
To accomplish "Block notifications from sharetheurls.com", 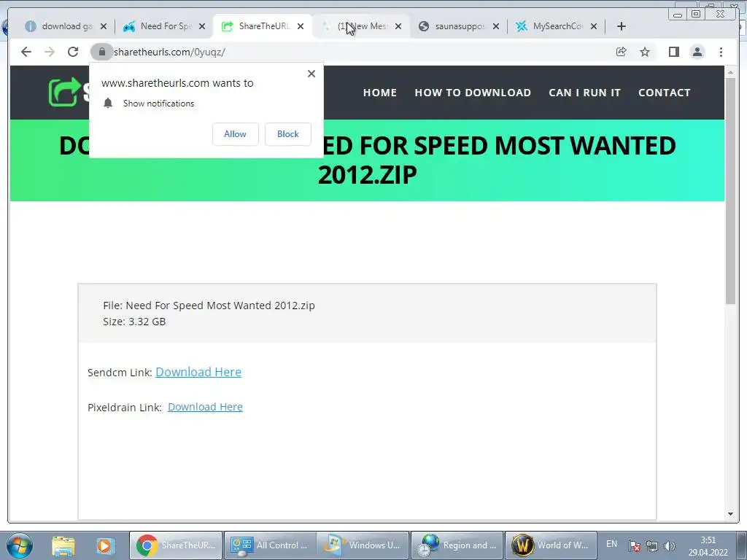I will [x=288, y=134].
